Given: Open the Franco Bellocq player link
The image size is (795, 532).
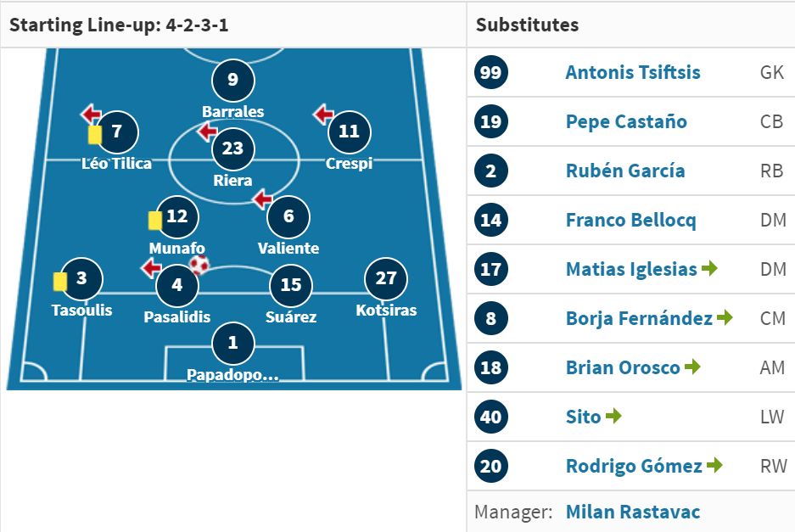Looking at the screenshot, I should 630,220.
